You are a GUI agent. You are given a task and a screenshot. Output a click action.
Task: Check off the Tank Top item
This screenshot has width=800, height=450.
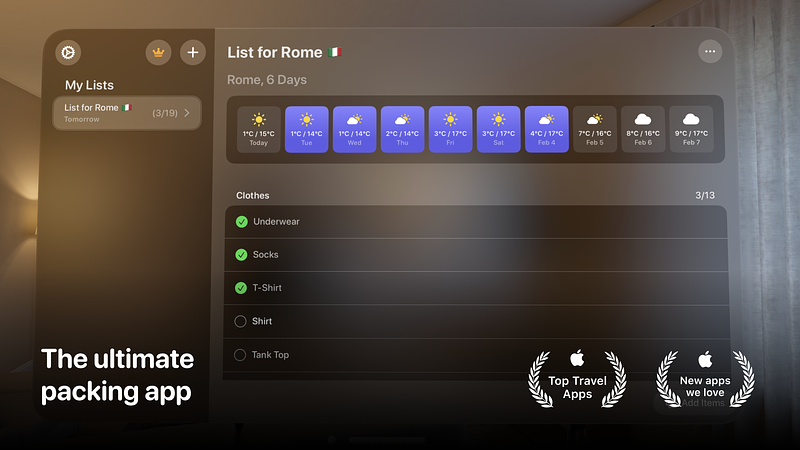pyautogui.click(x=240, y=355)
